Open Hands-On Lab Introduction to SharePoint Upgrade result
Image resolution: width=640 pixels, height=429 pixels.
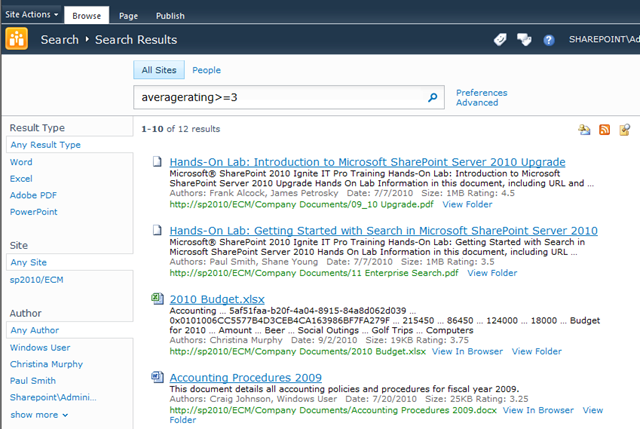tap(367, 162)
